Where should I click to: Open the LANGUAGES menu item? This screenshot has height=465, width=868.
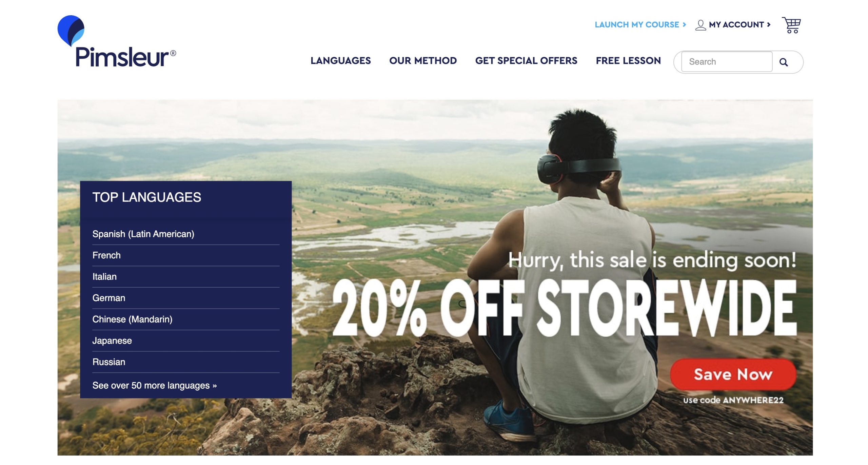tap(340, 60)
